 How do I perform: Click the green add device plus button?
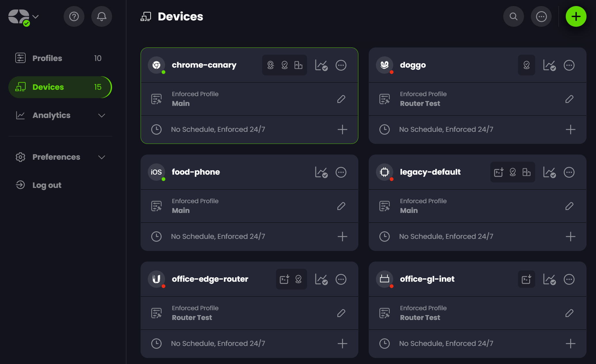pos(576,16)
